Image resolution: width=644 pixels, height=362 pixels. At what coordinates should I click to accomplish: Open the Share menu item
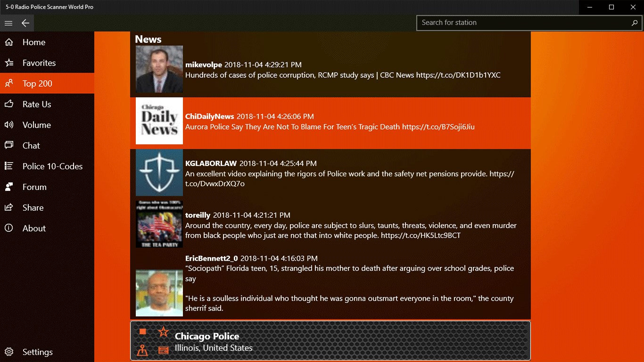[47, 208]
